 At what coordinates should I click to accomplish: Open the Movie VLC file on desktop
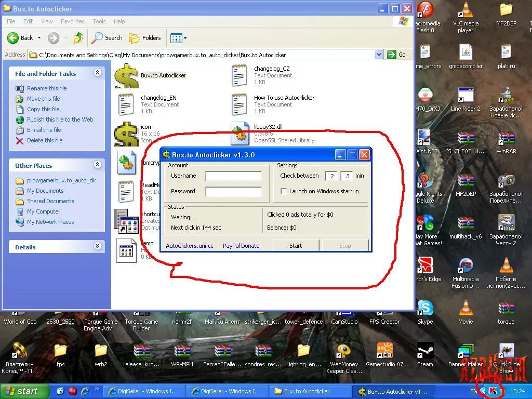tap(465, 312)
